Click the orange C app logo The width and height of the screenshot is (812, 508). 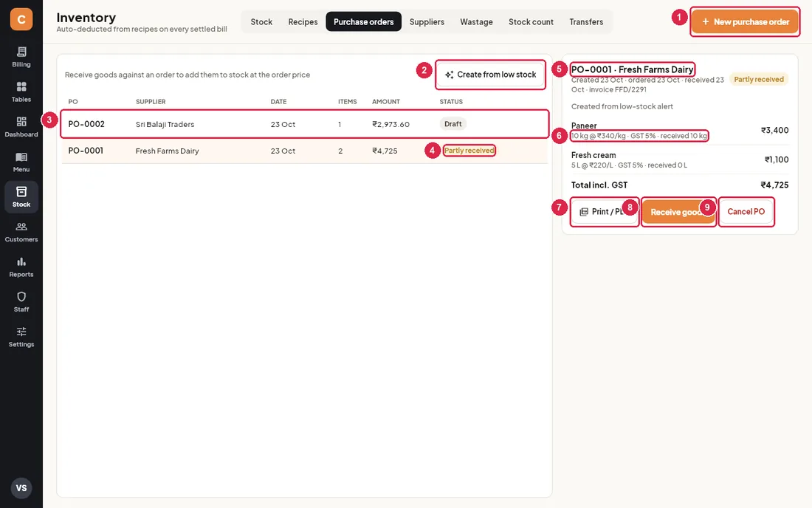tap(21, 19)
